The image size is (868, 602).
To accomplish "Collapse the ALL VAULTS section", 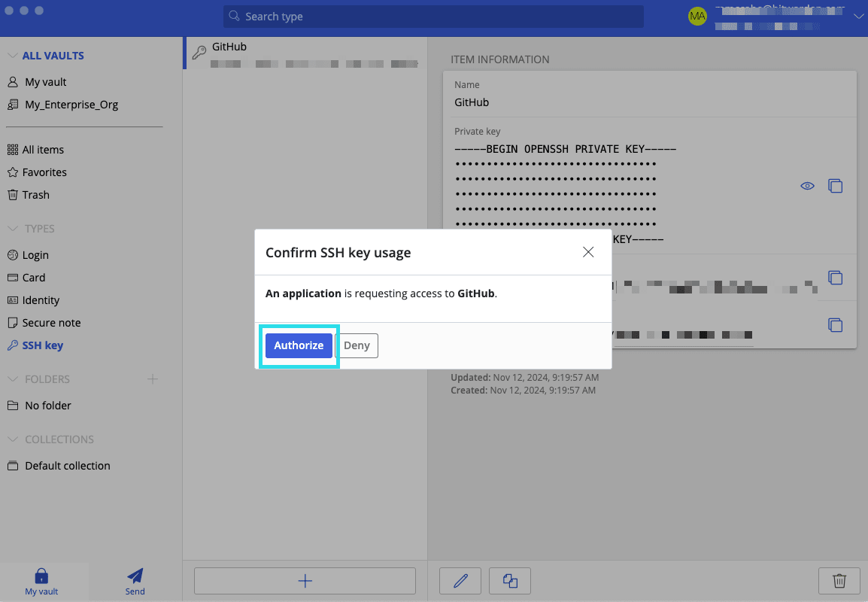I will pos(12,55).
